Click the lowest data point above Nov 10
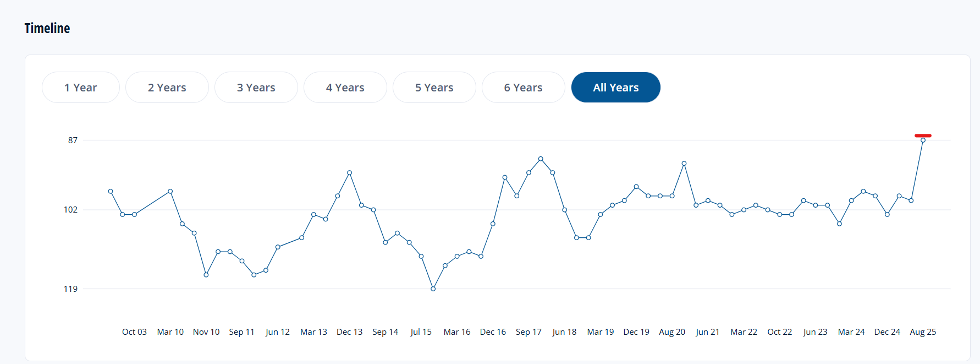The width and height of the screenshot is (980, 364). (x=206, y=275)
